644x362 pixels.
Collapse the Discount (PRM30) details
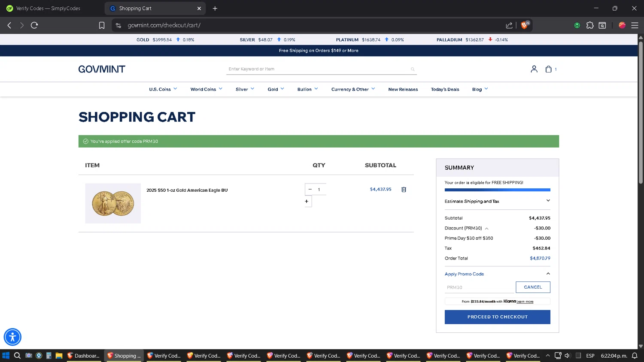pos(486,229)
